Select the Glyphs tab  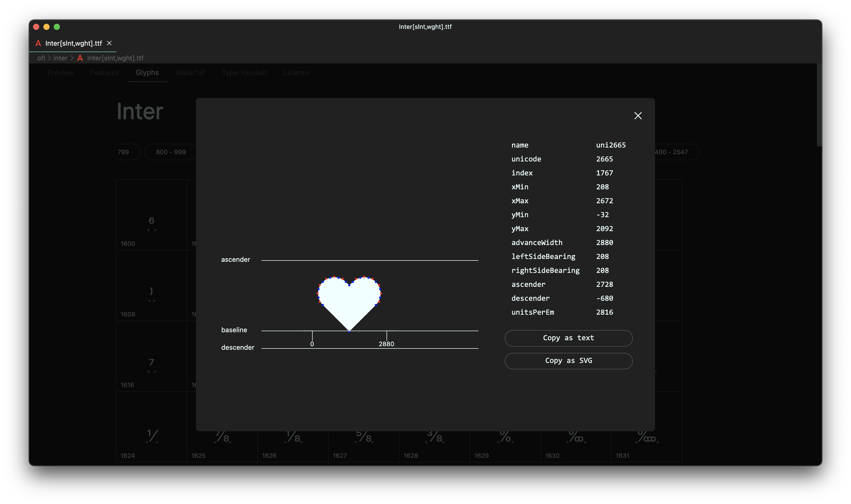click(147, 73)
